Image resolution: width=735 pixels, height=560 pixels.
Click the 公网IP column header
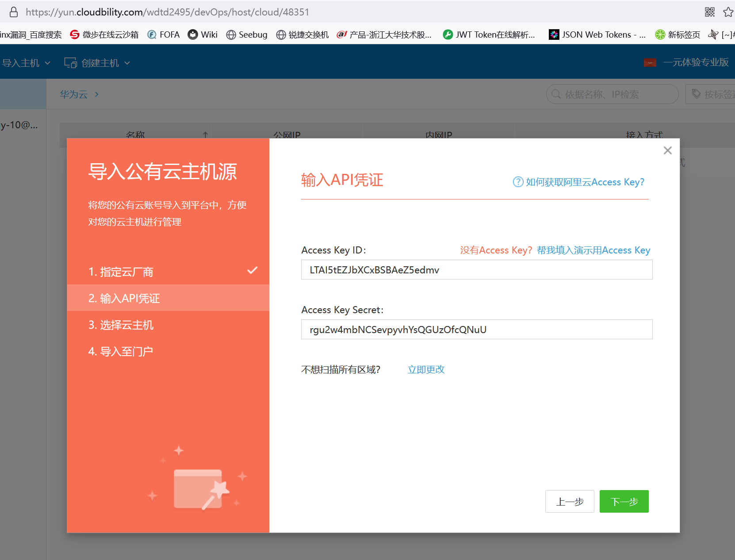point(287,134)
